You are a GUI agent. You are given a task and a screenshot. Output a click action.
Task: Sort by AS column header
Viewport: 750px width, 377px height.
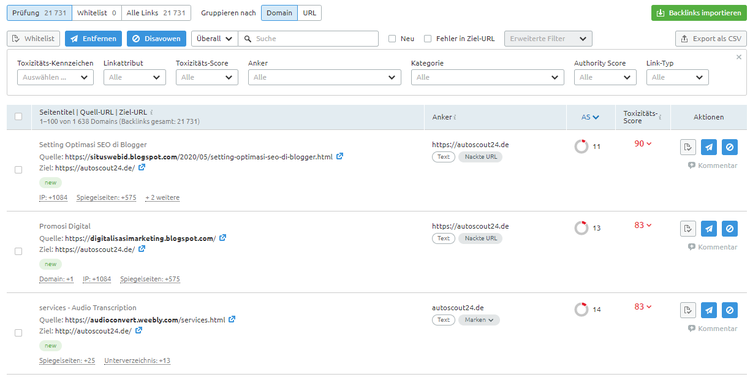click(590, 117)
